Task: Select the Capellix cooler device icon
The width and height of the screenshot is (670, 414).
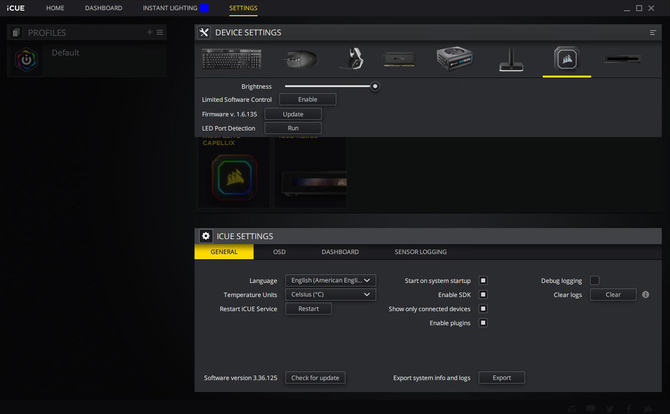Action: (567, 59)
